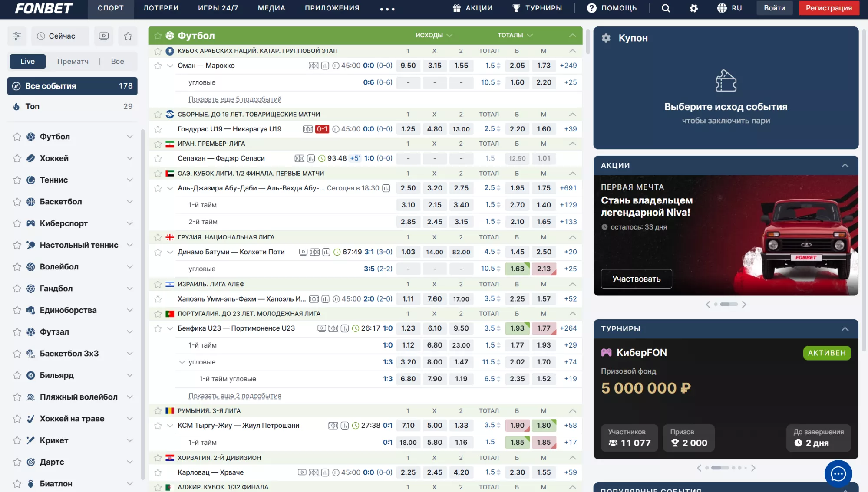Select 9.50 odds for Оман win
This screenshot has width=868, height=492.
408,66
